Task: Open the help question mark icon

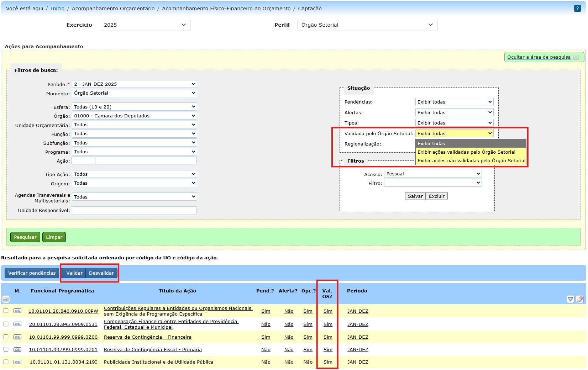Action: (577, 9)
